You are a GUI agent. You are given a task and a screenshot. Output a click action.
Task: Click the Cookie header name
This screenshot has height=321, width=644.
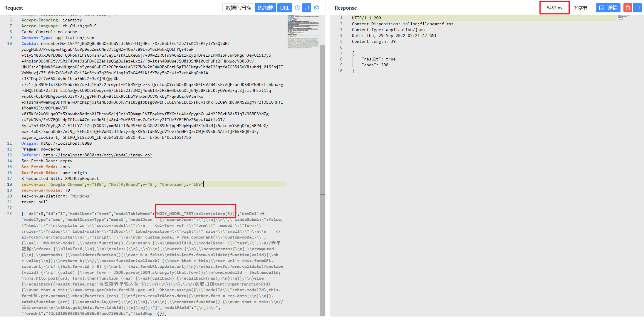[30, 43]
